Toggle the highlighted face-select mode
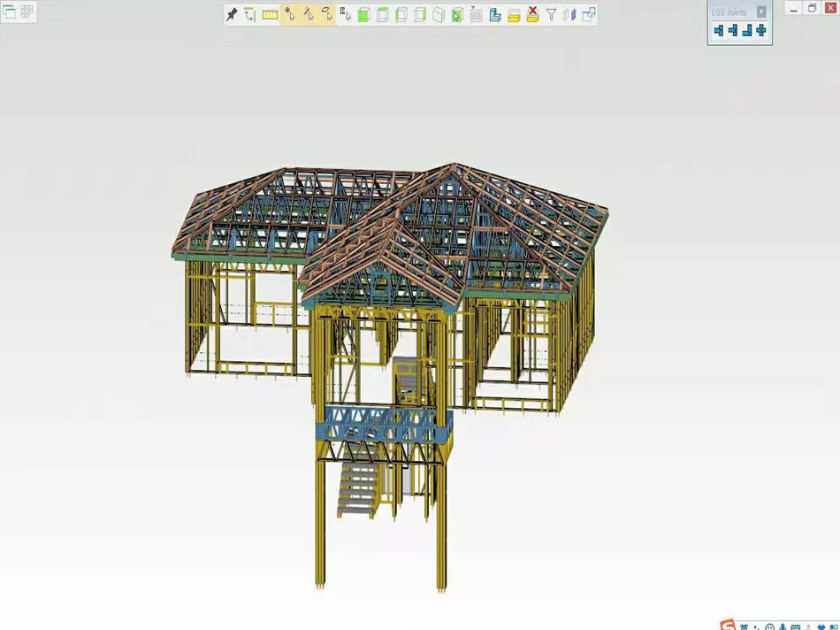 (327, 14)
